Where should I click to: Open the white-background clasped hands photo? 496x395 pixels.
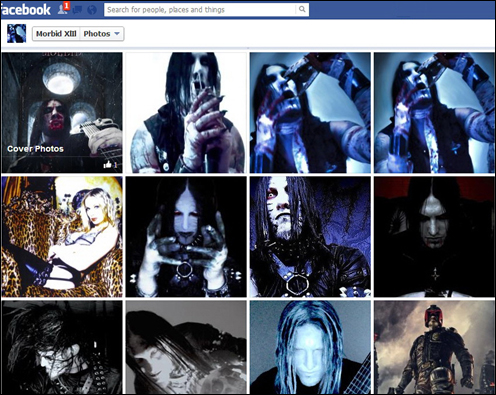pyautogui.click(x=186, y=113)
